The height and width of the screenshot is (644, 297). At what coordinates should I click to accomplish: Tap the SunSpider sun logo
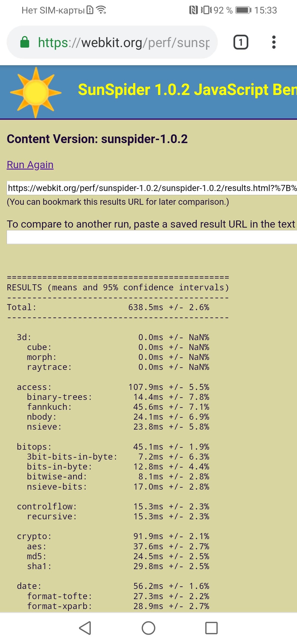click(36, 92)
